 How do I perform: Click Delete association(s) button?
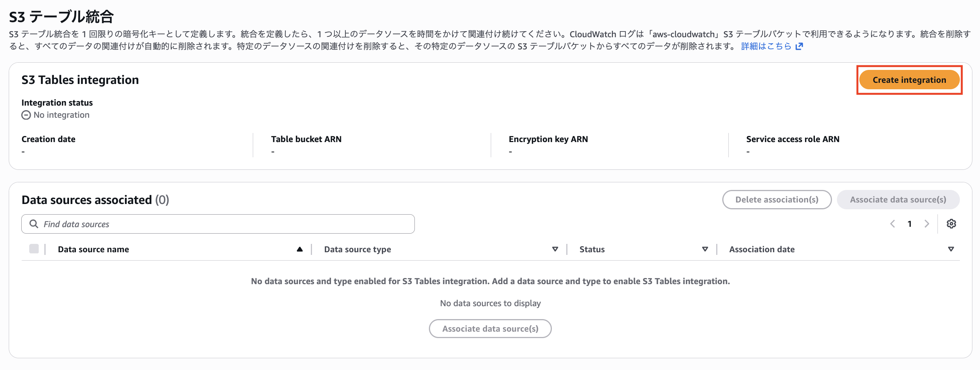coord(777,199)
